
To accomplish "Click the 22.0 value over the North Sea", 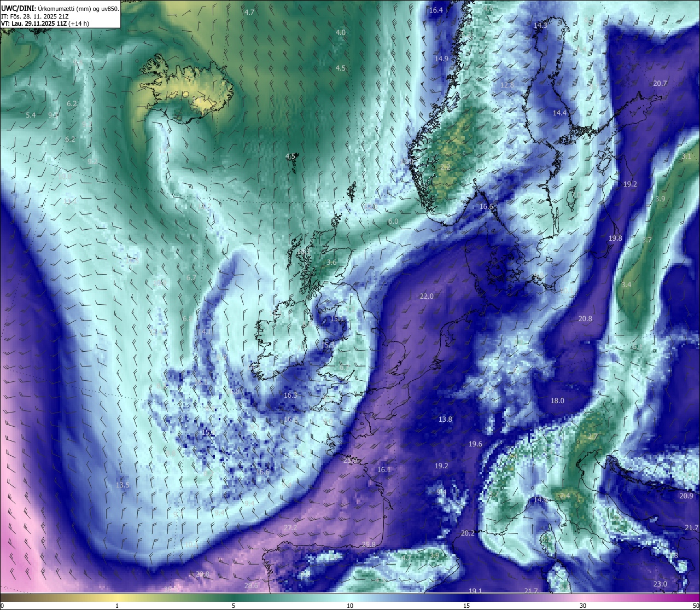I will 427,296.
